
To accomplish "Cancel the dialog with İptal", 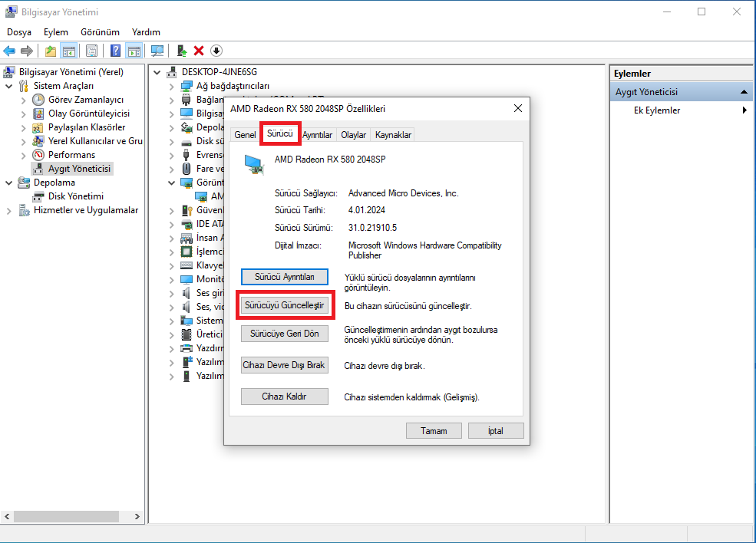I will 496,431.
